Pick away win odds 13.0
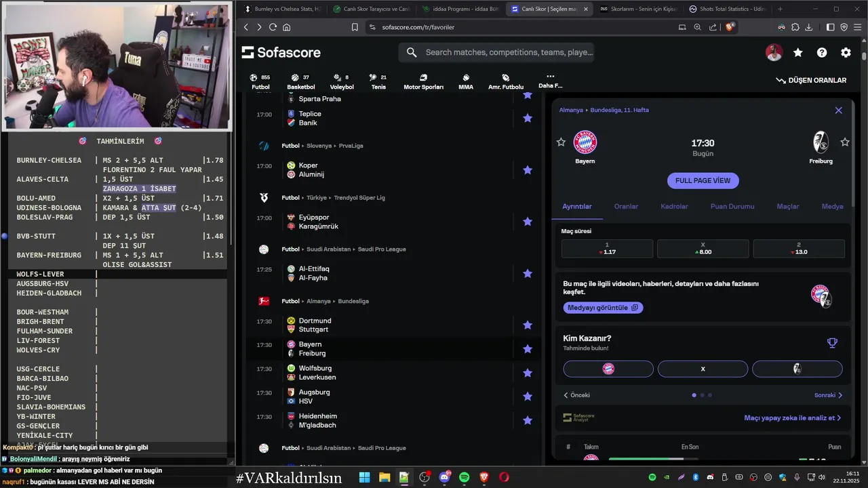868x488 pixels. [x=798, y=249]
